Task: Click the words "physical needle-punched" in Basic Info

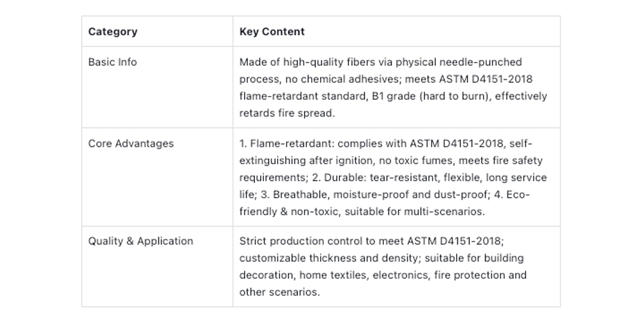Action: click(460, 62)
